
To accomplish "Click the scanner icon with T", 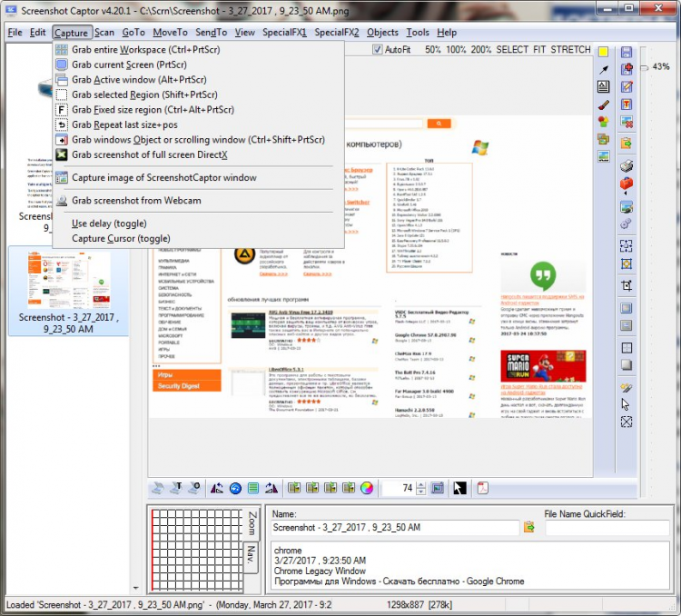I will [x=176, y=488].
